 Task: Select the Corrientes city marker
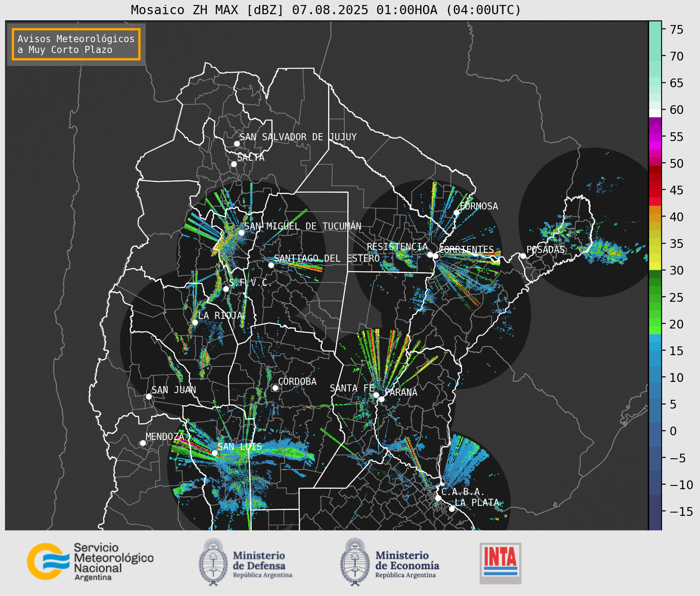pyautogui.click(x=435, y=256)
